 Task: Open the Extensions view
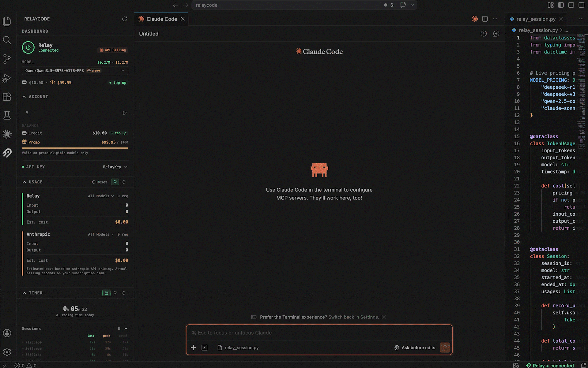tap(7, 97)
